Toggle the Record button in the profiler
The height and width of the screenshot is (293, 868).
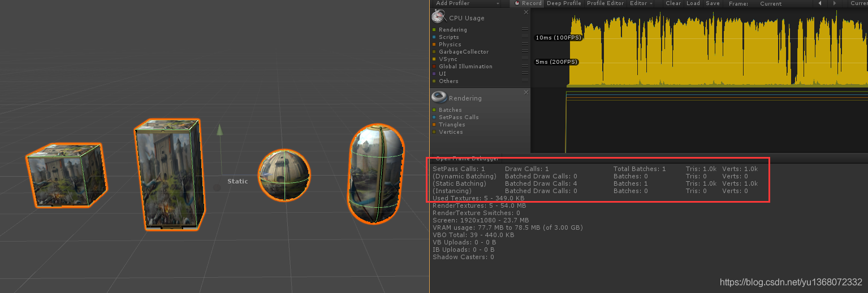[x=527, y=3]
